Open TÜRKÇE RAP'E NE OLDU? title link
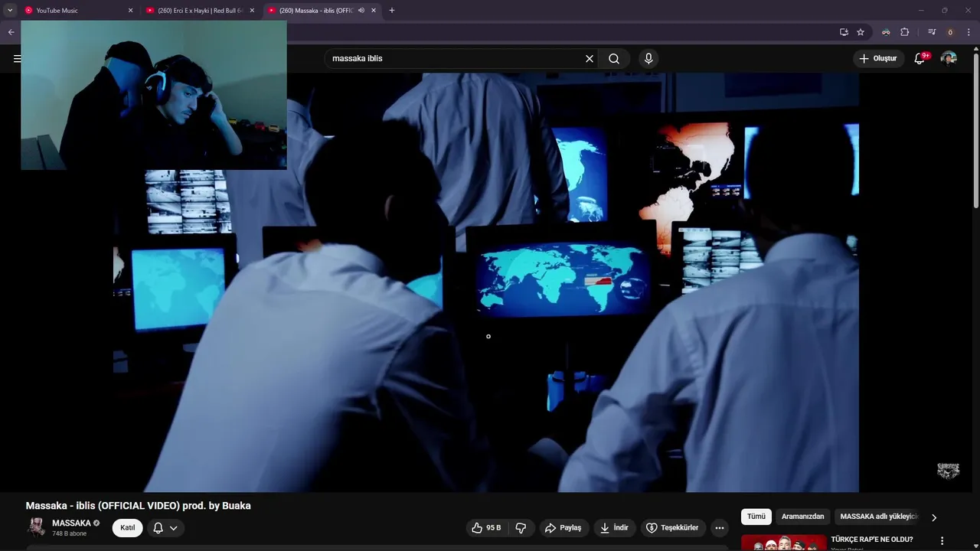Image resolution: width=980 pixels, height=551 pixels. click(872, 540)
